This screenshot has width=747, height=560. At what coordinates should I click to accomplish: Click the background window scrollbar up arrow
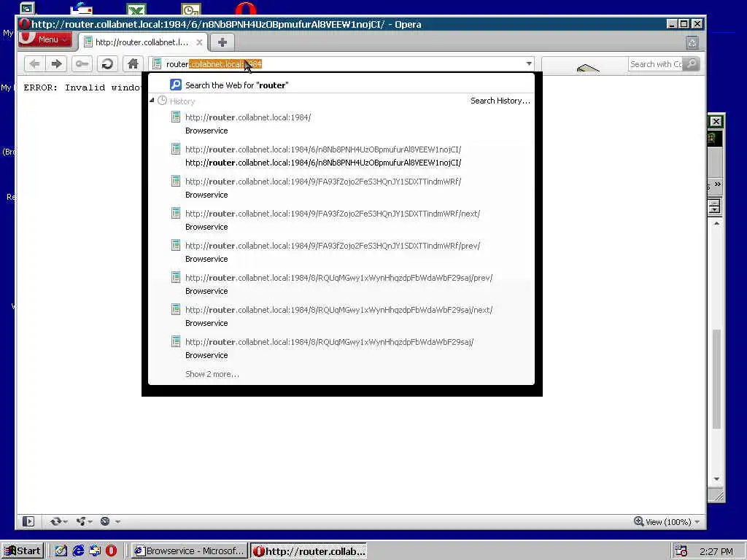[716, 223]
